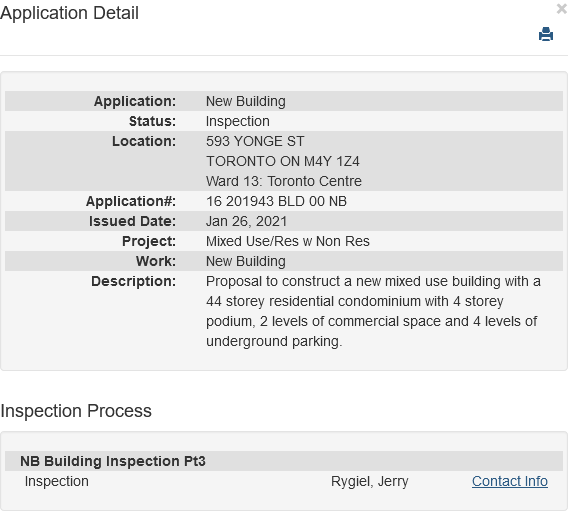Click the Location label
568x513 pixels.
144,141
